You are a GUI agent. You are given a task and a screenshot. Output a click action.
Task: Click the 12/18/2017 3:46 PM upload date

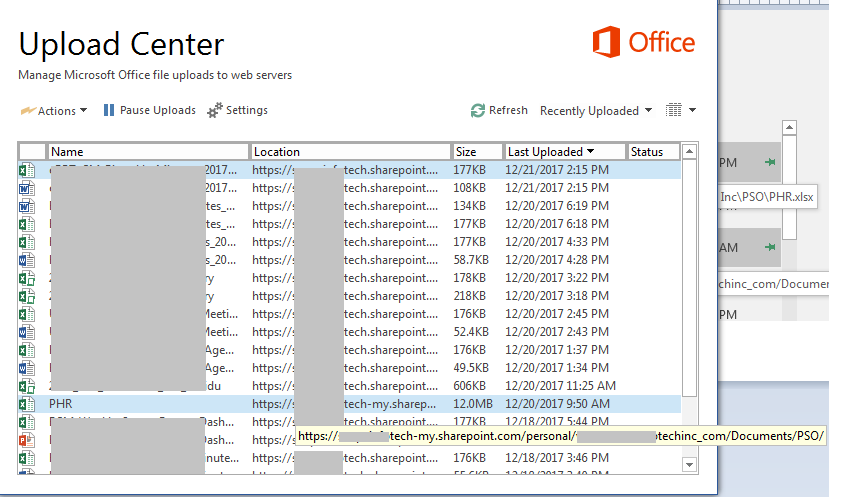coord(557,458)
